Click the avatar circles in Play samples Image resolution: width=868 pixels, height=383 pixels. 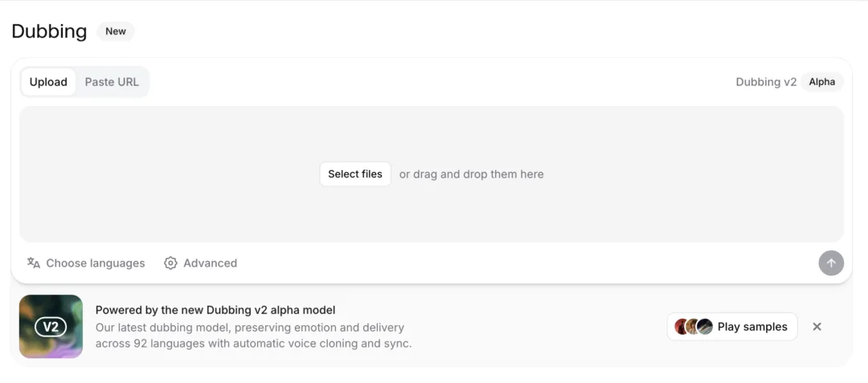coord(693,327)
